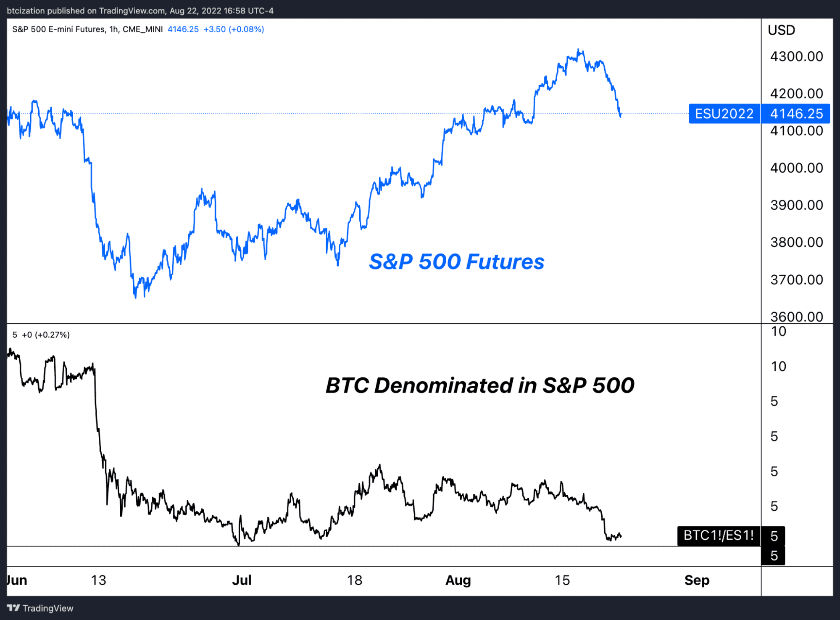The height and width of the screenshot is (620, 840).
Task: Click the BTC Denominated in S&P 500 annotation
Action: [x=480, y=385]
